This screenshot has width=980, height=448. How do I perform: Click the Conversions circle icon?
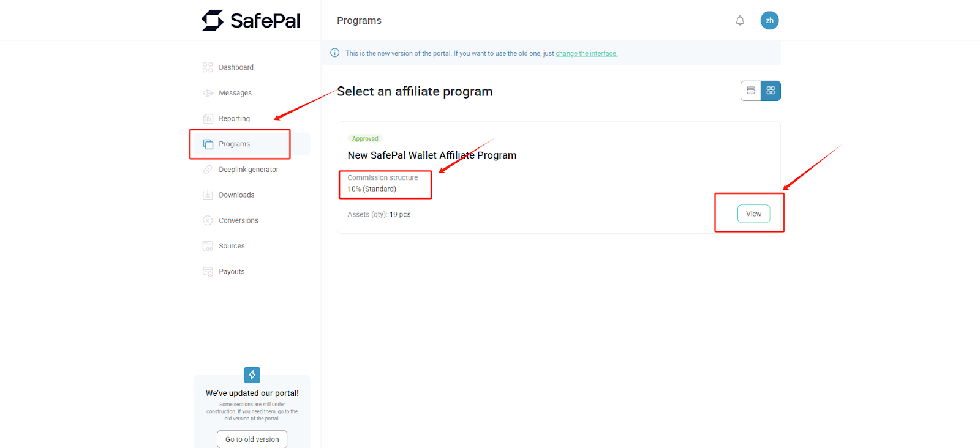pos(208,220)
